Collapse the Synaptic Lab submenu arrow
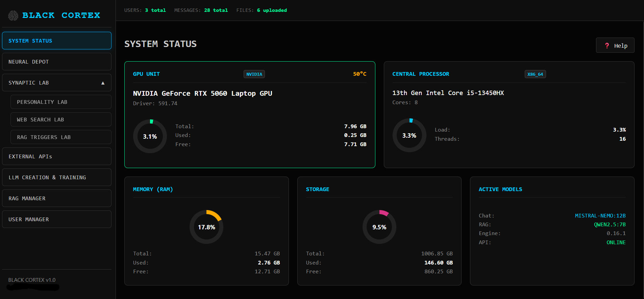This screenshot has width=644, height=299. [103, 83]
